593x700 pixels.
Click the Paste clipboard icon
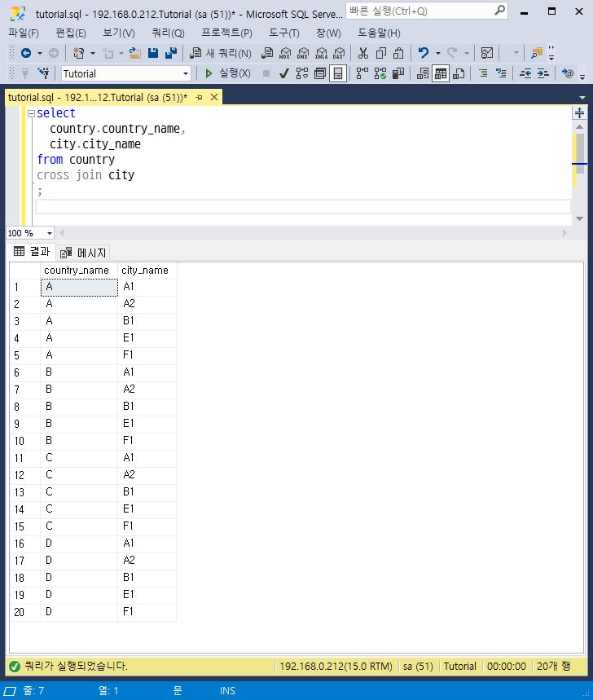click(x=398, y=53)
